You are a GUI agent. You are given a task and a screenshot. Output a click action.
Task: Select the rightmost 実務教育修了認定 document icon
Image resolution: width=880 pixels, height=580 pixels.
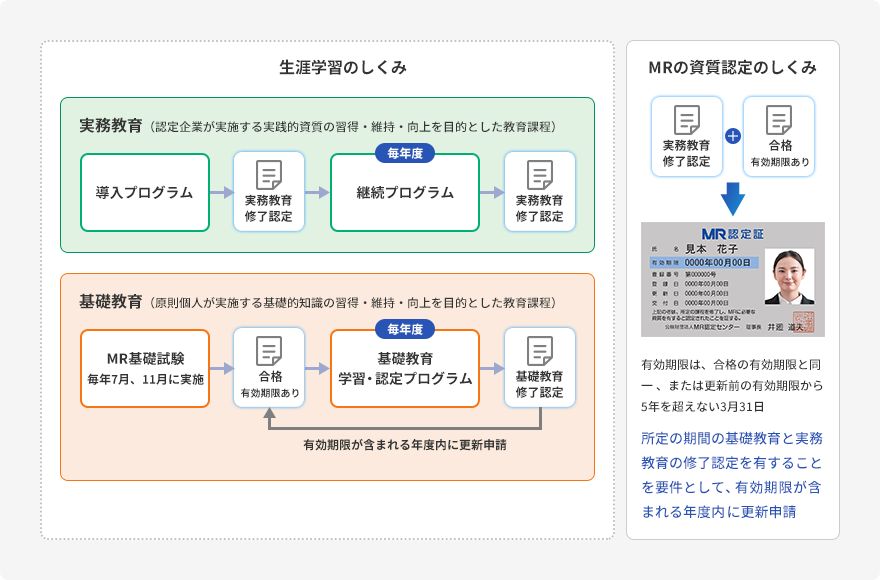coord(539,190)
